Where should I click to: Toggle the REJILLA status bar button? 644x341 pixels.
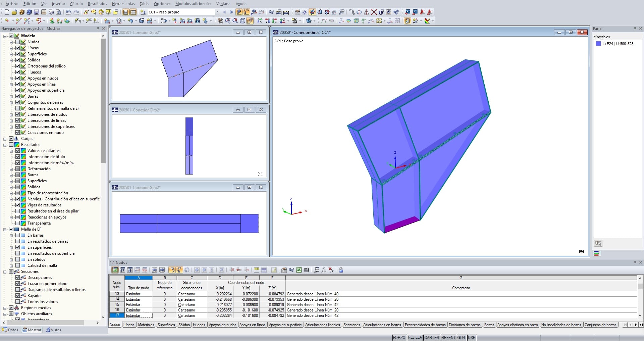pos(415,337)
